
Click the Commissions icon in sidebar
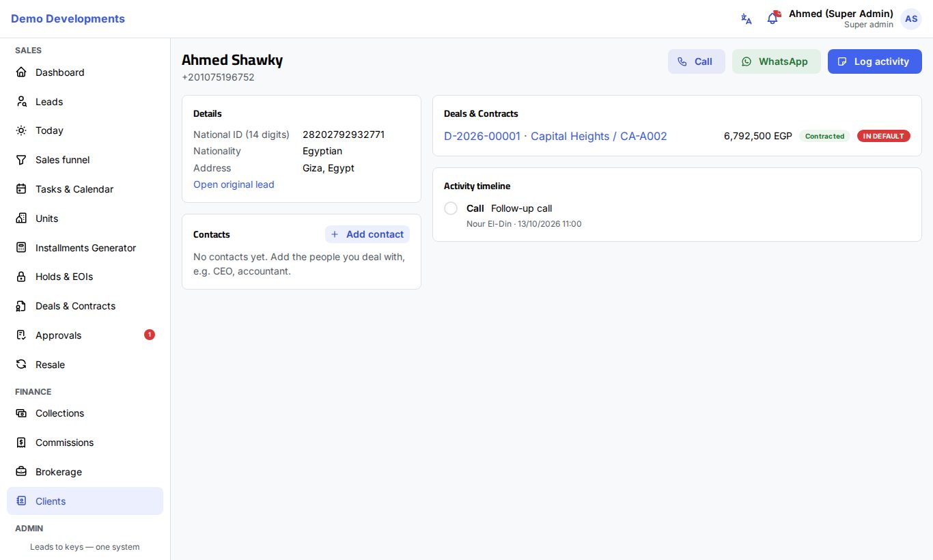click(21, 443)
